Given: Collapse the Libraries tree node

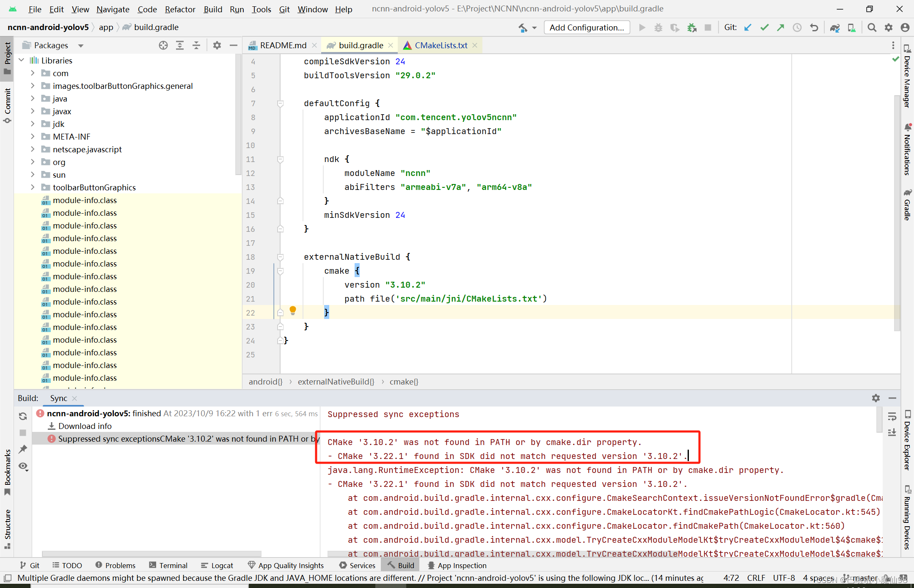Looking at the screenshot, I should [x=22, y=60].
